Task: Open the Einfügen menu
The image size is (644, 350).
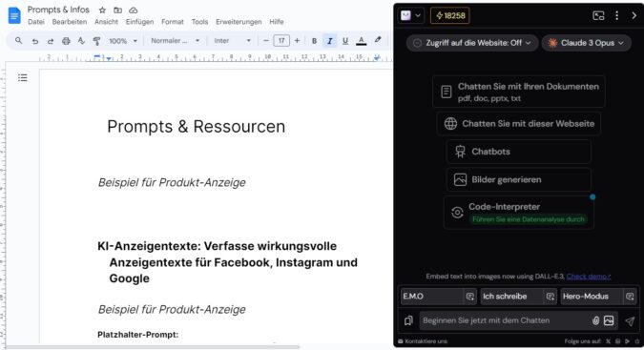Action: [139, 22]
